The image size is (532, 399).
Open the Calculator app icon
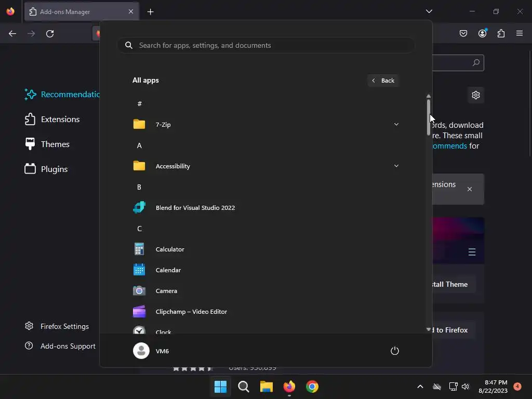[139, 249]
